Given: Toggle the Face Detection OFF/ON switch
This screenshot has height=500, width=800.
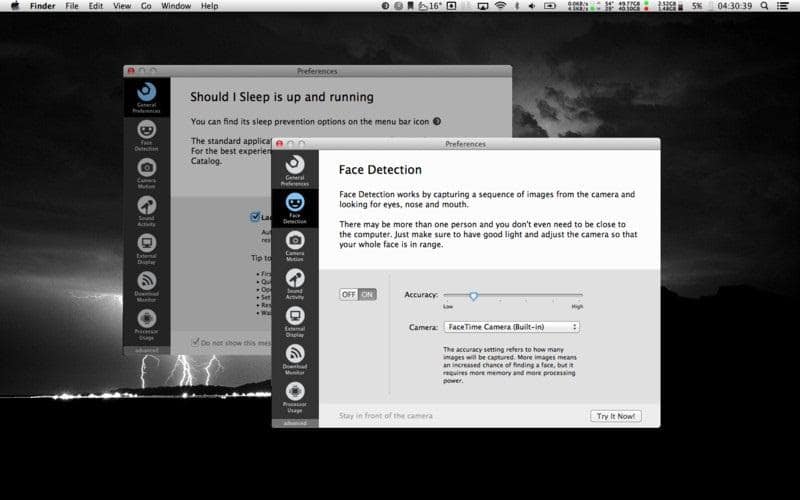Looking at the screenshot, I should pos(358,294).
